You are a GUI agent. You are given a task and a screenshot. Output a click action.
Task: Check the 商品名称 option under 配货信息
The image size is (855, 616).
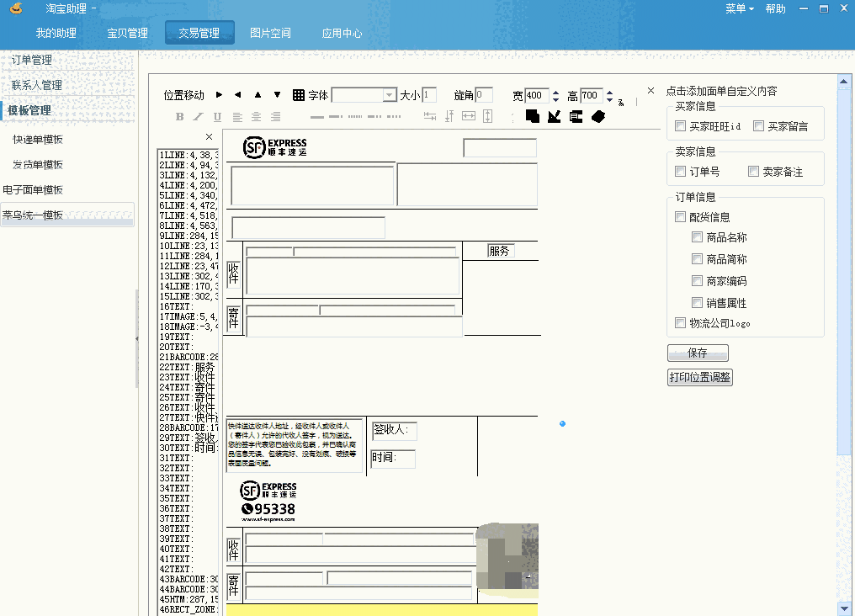pos(697,236)
